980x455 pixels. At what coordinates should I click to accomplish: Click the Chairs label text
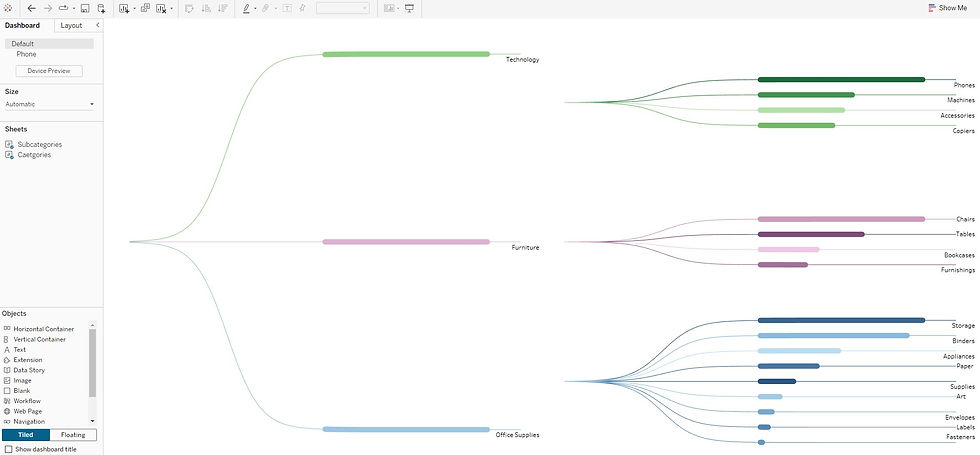(x=966, y=219)
